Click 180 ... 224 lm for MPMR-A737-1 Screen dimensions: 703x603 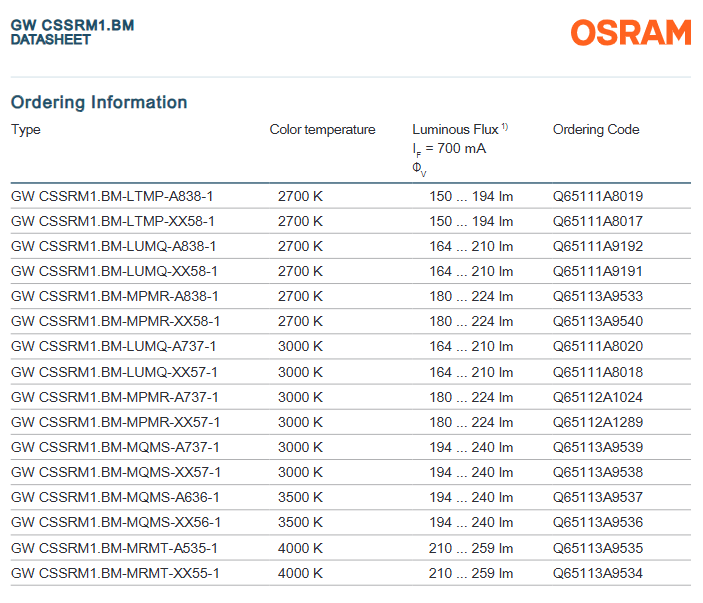[471, 398]
